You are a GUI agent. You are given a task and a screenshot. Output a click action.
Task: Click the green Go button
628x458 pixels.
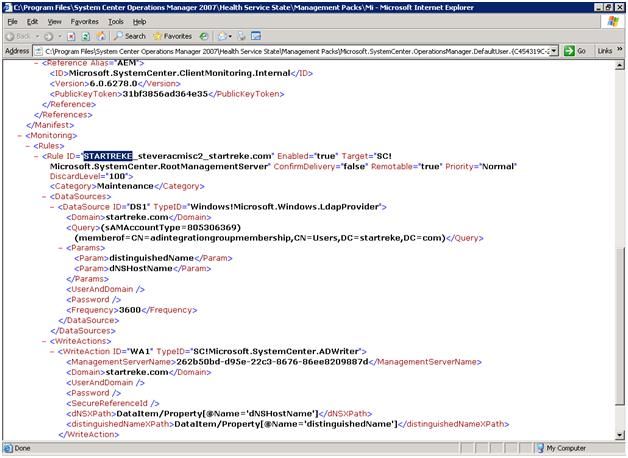point(575,51)
